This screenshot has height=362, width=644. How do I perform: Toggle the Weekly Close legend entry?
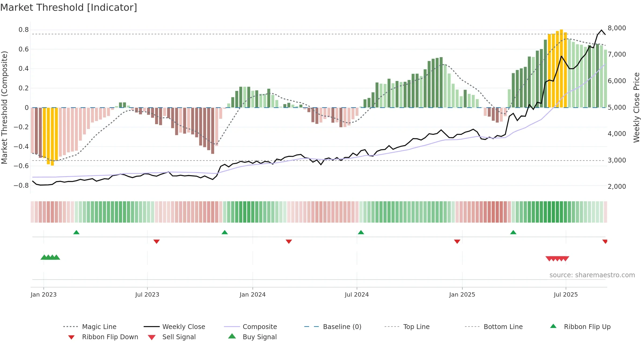pos(174,327)
